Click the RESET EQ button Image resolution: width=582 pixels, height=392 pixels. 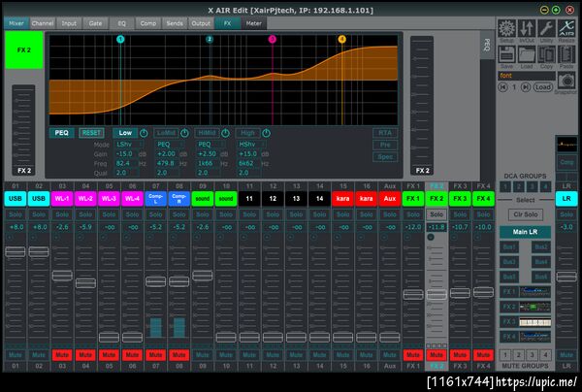[x=91, y=133]
